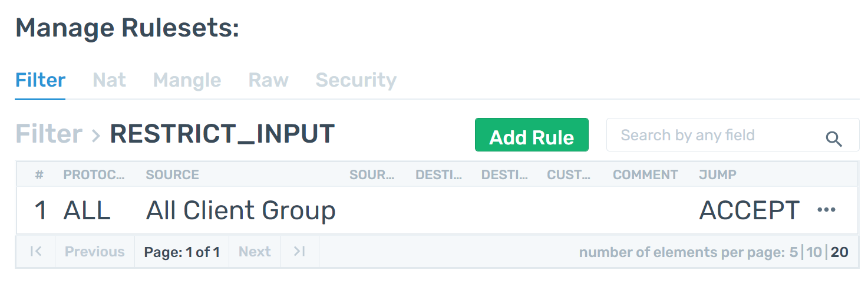The height and width of the screenshot is (290, 868).
Task: Sort by the Protocol column header
Action: [x=94, y=175]
